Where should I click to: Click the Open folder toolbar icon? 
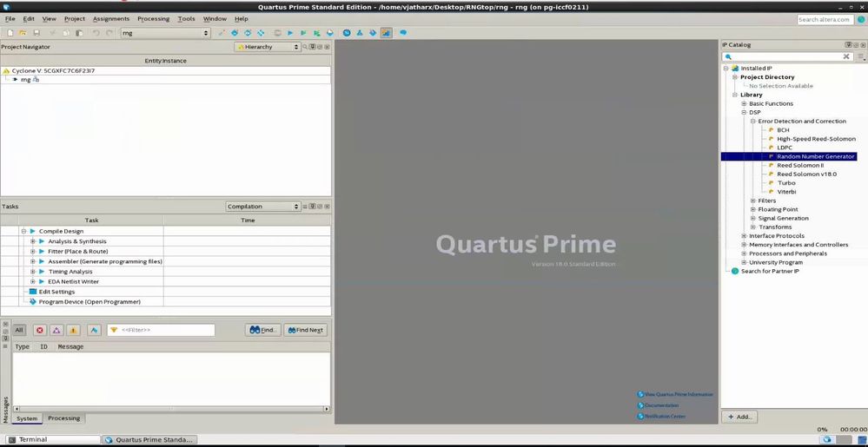tap(23, 33)
